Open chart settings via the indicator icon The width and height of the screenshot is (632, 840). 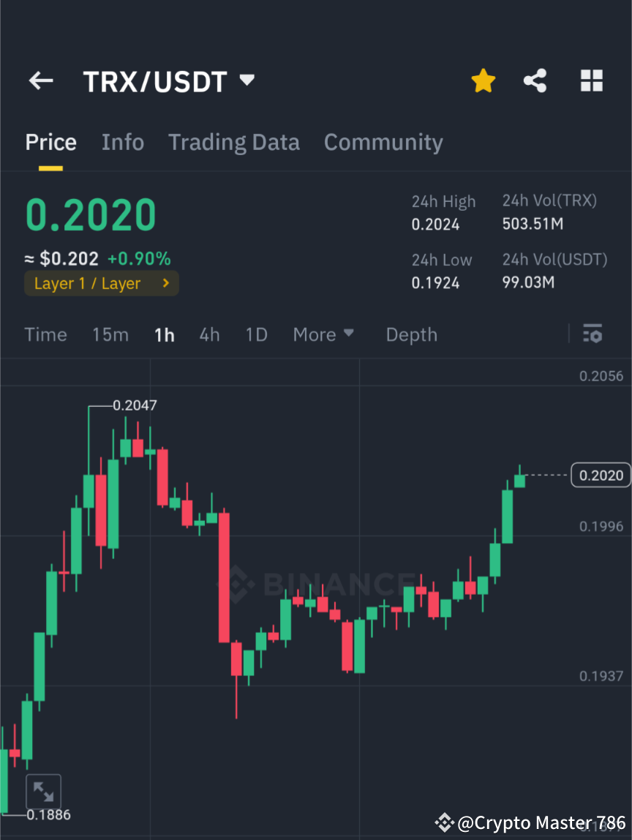point(592,334)
